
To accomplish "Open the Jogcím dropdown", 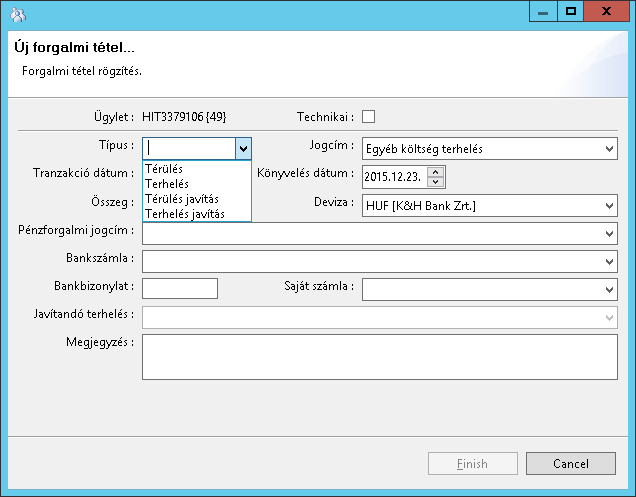I will pos(609,149).
